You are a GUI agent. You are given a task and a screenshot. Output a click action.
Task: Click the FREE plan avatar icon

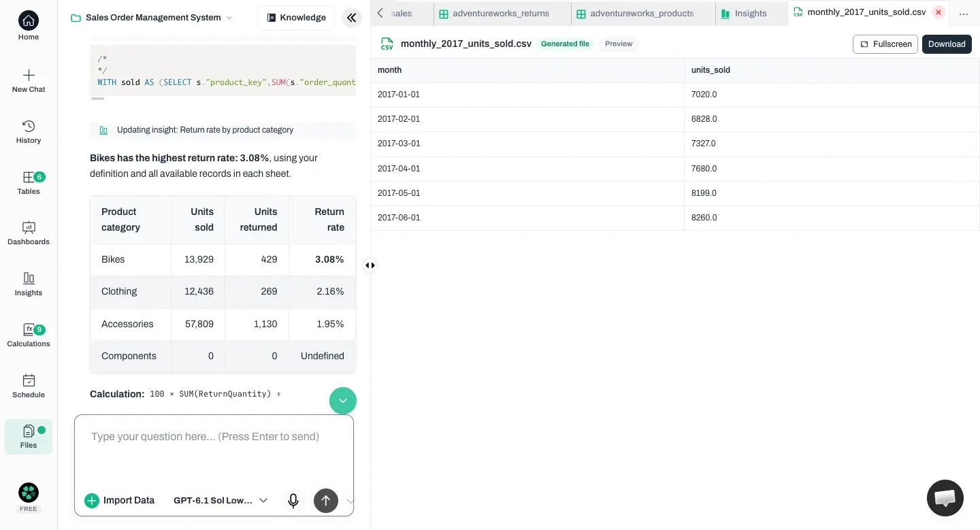(x=29, y=493)
